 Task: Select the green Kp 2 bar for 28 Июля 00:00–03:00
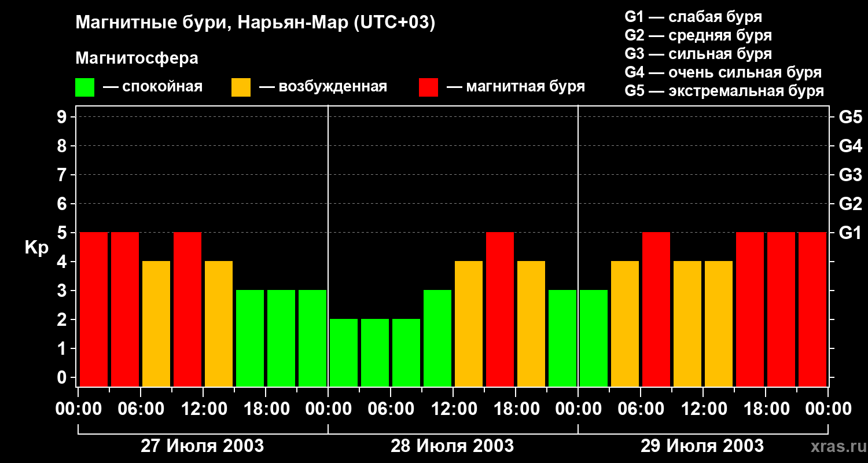tap(344, 352)
